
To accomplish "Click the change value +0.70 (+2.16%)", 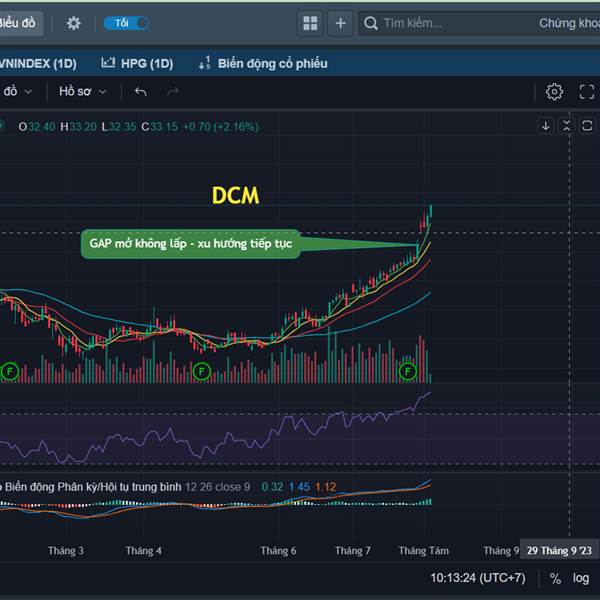I will coord(221,127).
